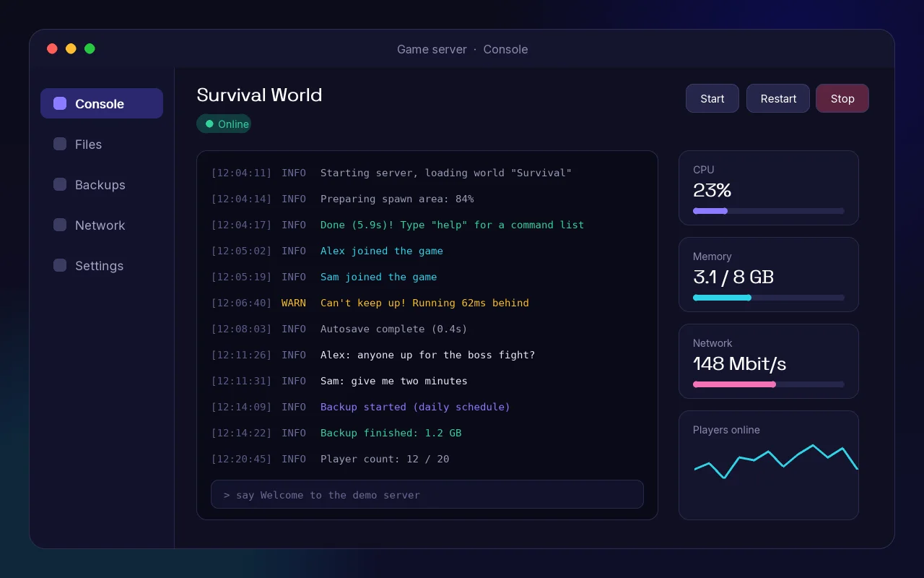Click the CPU card label
Viewport: 924px width, 578px height.
(704, 170)
